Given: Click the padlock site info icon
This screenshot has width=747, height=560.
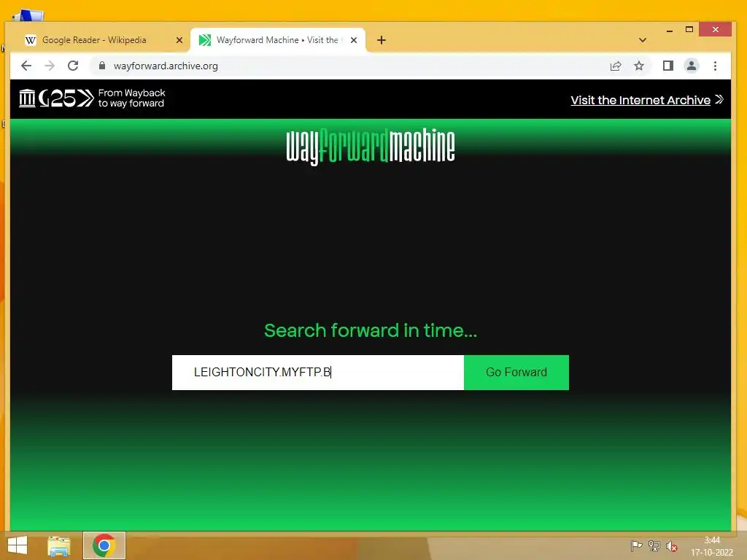Looking at the screenshot, I should (102, 66).
